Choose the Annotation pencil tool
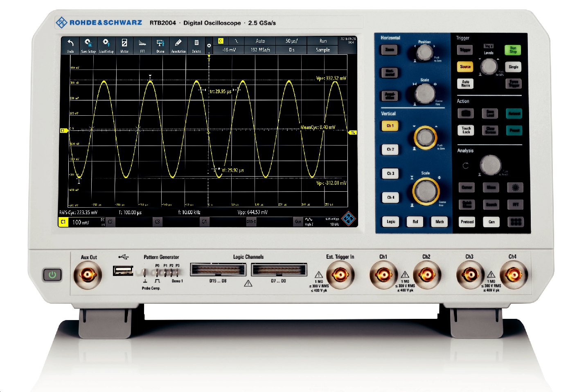Viewport: 577px width, 392px height. [178, 45]
